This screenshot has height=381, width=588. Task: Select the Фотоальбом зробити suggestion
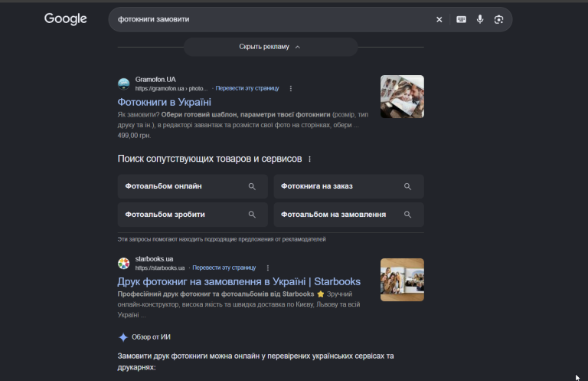tap(193, 215)
